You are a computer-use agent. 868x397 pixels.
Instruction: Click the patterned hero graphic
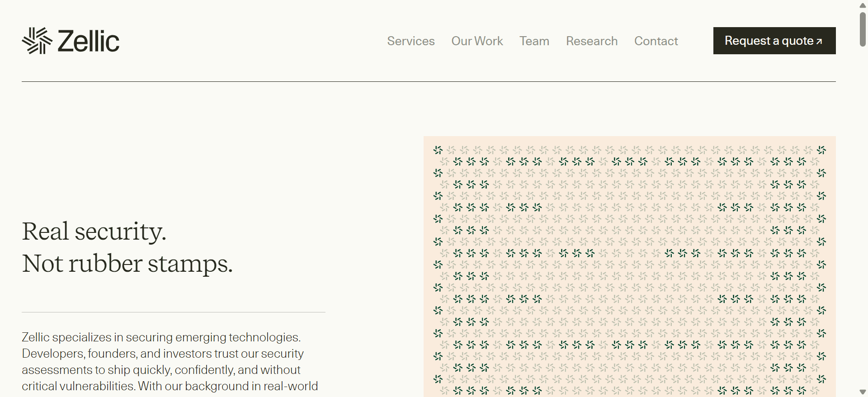point(630,266)
